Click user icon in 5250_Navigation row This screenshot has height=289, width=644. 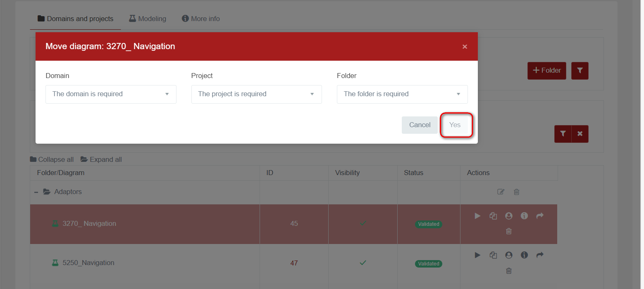pyautogui.click(x=509, y=255)
